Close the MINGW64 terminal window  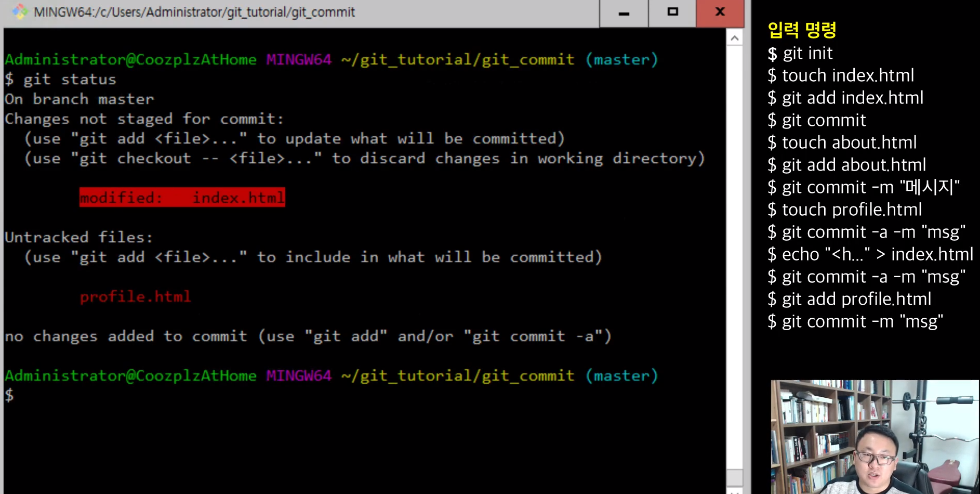720,12
